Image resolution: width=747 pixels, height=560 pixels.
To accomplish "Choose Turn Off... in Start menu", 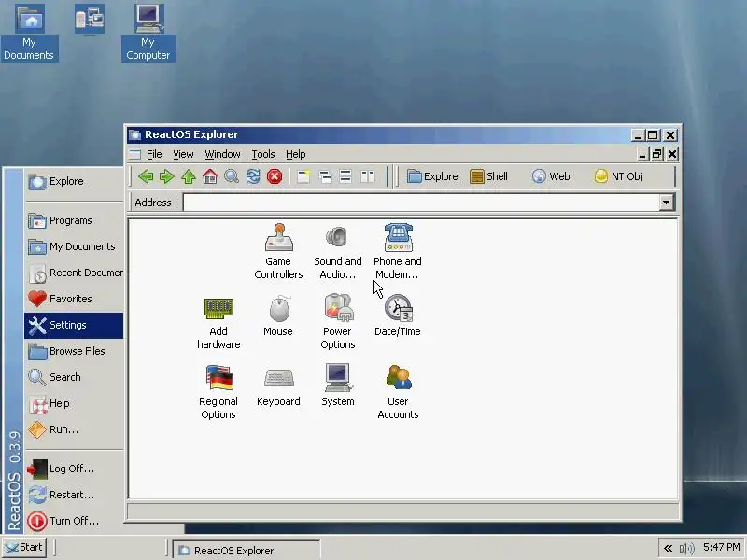I will point(74,522).
